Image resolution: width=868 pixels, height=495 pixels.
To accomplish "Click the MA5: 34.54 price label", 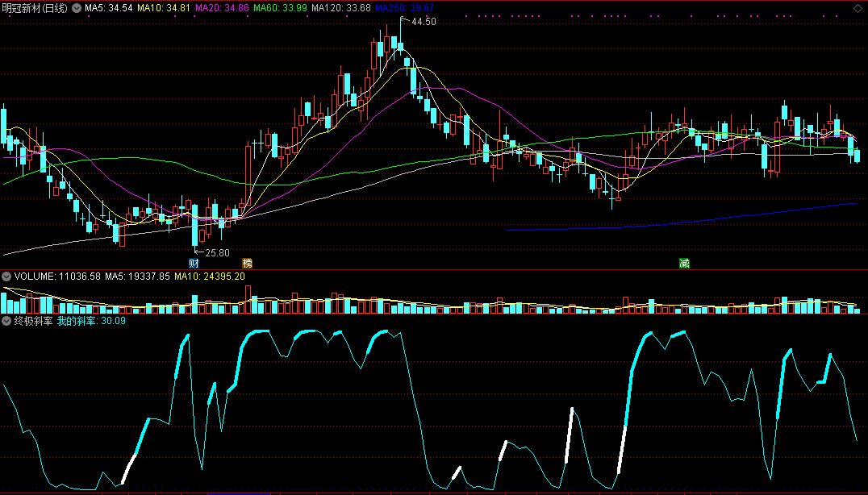I will click(108, 8).
